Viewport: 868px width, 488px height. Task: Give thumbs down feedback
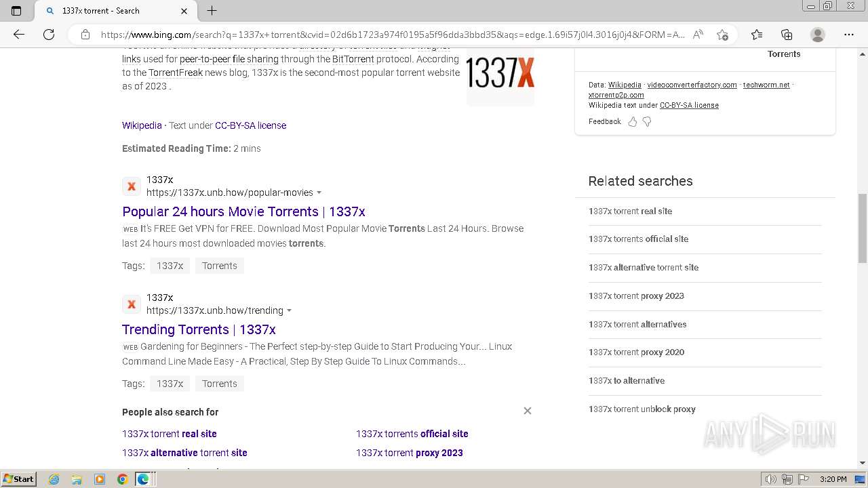pyautogui.click(x=647, y=122)
